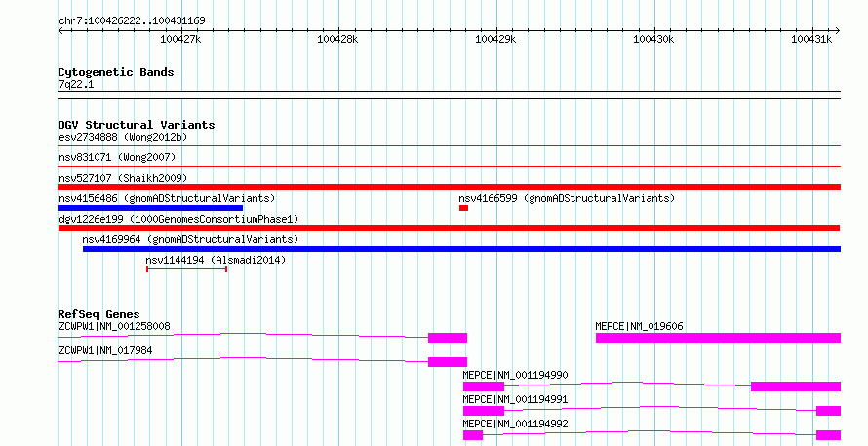Viewport: 868px width, 446px height.
Task: Click the 100431k ruler tick label
Action: [x=811, y=39]
